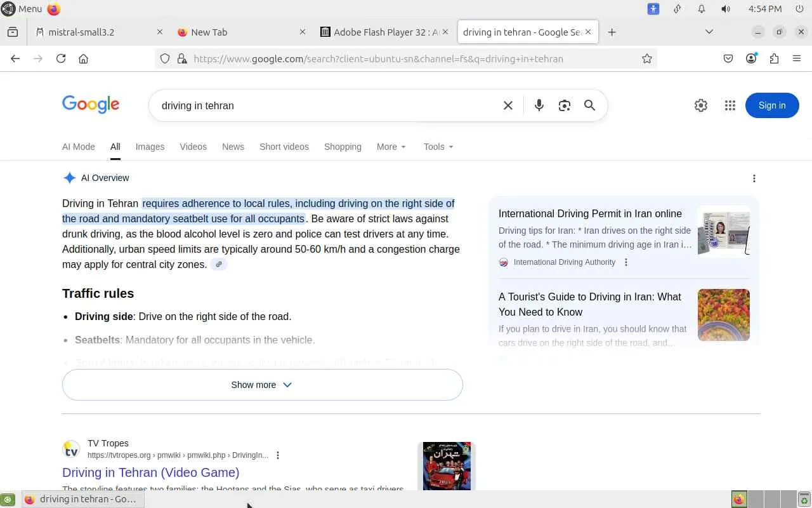The width and height of the screenshot is (812, 508).
Task: Sign in to Google
Action: click(772, 105)
